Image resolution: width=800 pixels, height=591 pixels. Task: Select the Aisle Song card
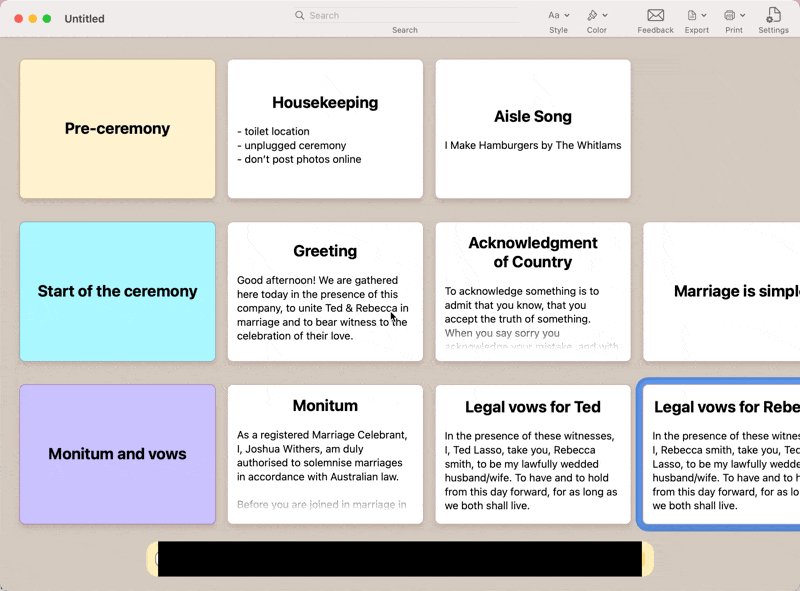click(533, 129)
